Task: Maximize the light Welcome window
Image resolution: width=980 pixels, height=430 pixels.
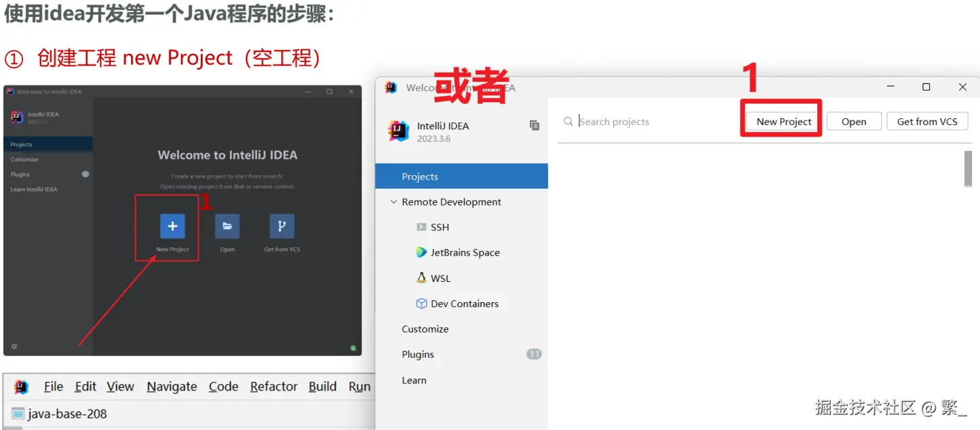Action: pos(926,87)
